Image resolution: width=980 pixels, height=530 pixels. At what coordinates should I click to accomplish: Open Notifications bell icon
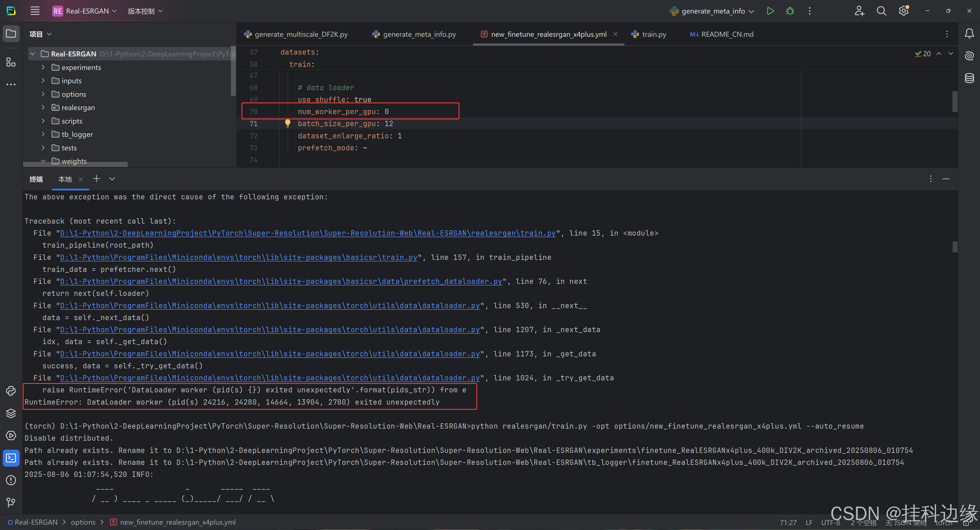click(969, 34)
